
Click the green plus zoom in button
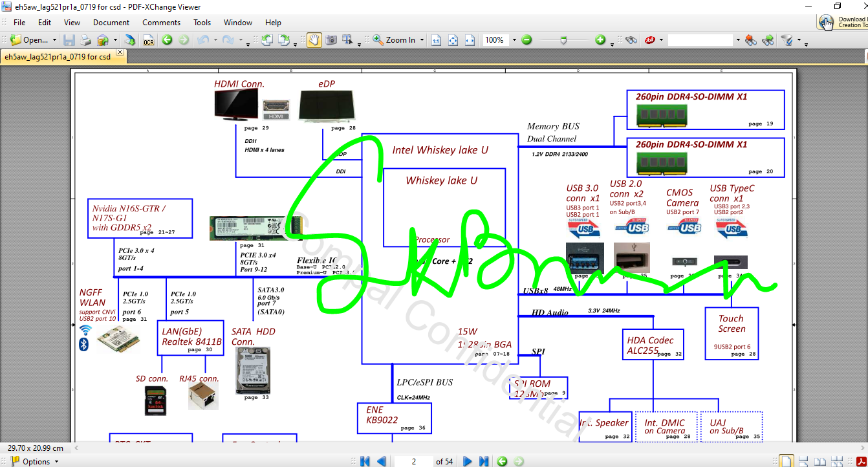(x=600, y=40)
